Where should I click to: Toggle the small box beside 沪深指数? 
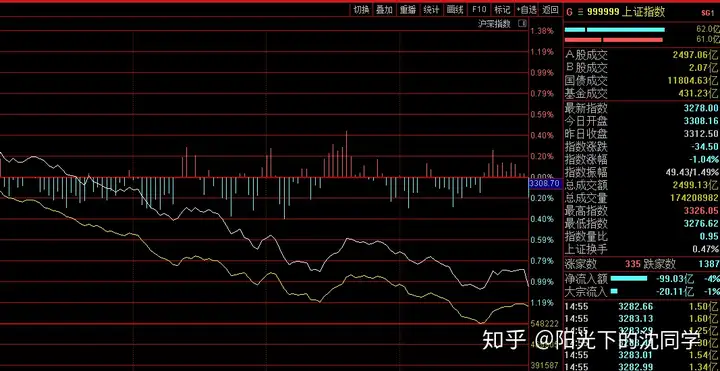522,24
